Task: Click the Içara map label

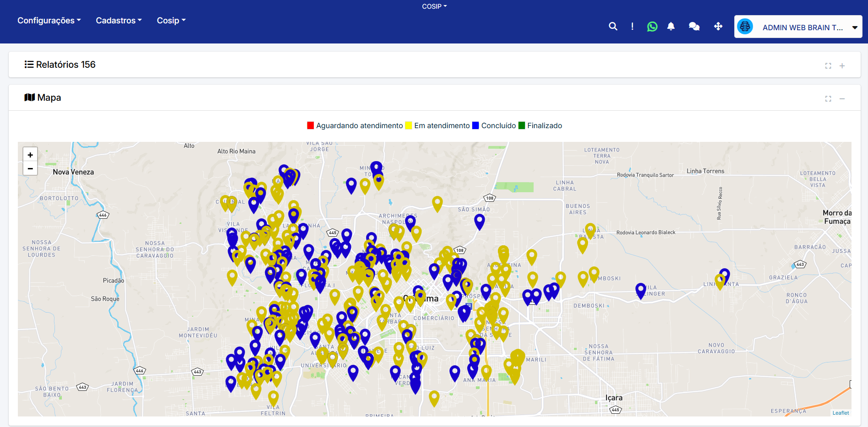Action: [x=614, y=398]
